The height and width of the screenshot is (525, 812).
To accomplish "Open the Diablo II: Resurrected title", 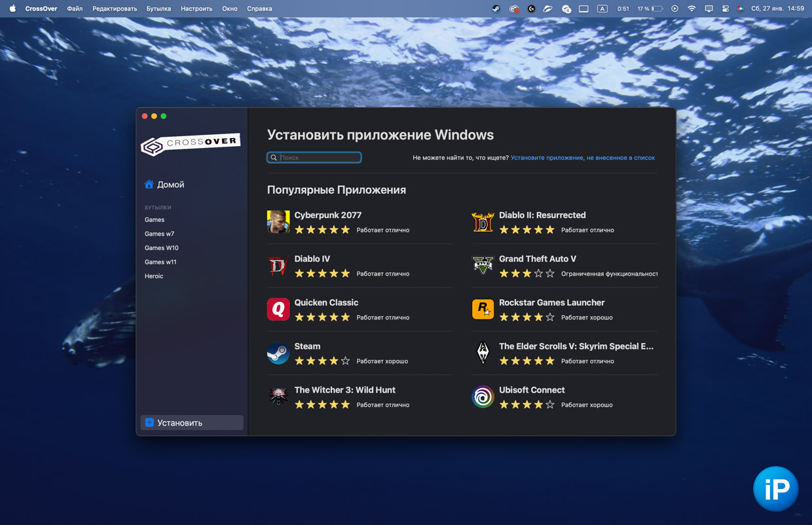I will (542, 215).
